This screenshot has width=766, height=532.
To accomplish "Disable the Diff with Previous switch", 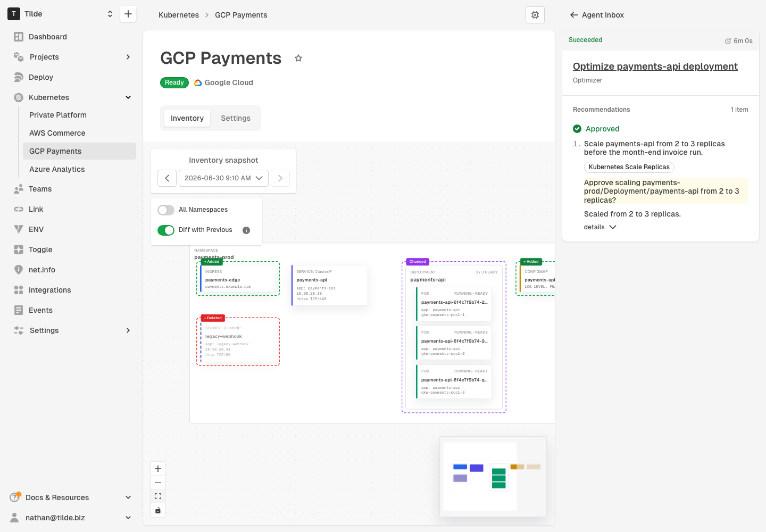I will pyautogui.click(x=166, y=230).
